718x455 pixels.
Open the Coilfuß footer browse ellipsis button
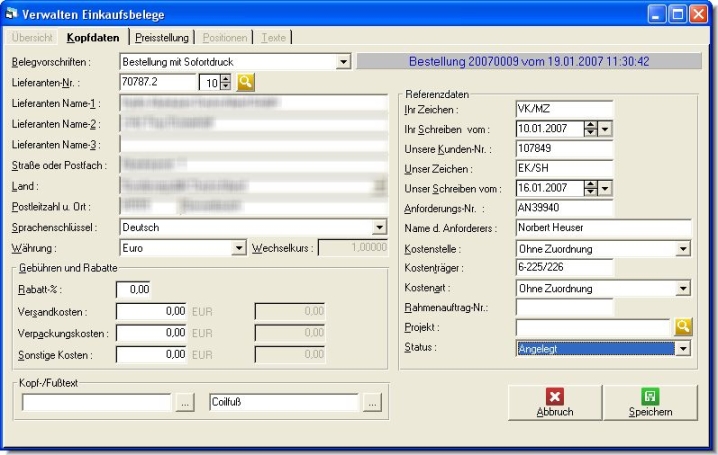pos(371,403)
